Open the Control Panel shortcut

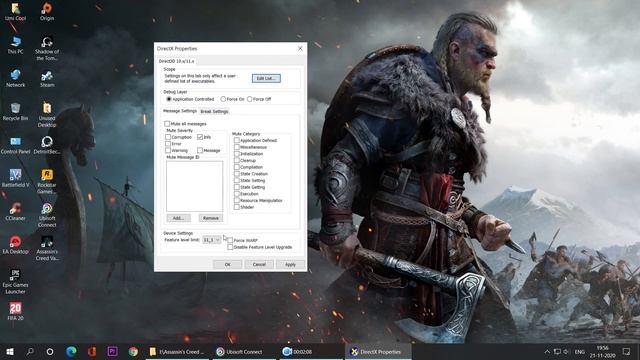click(x=16, y=145)
